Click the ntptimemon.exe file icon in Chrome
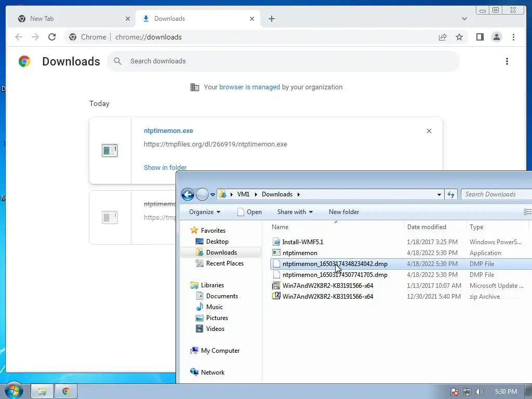Image resolution: width=532 pixels, height=399 pixels. 110,150
